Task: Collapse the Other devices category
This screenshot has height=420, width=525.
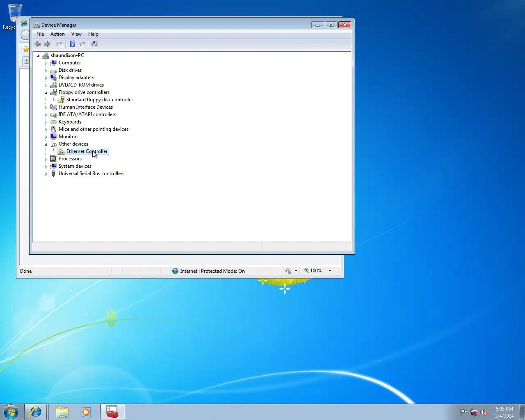Action: pyautogui.click(x=46, y=144)
